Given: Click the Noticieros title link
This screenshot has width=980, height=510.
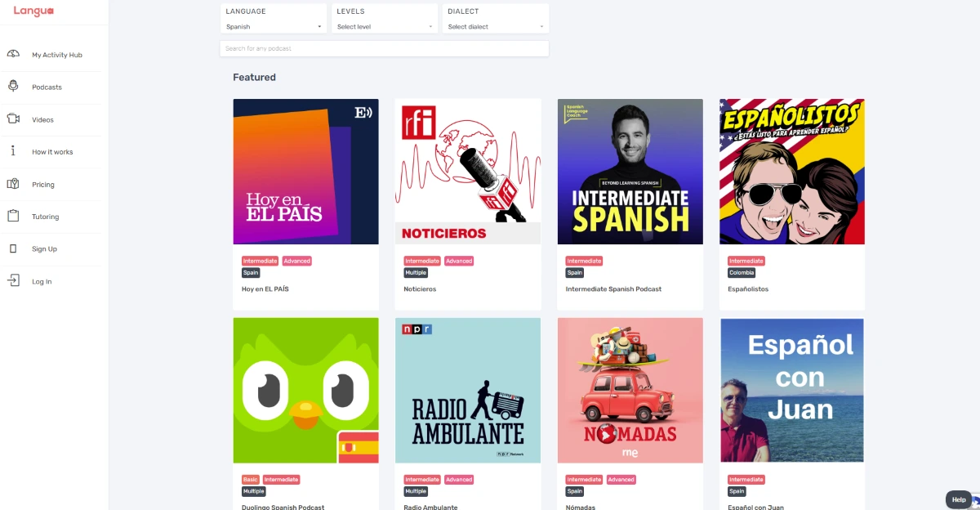Looking at the screenshot, I should click(421, 289).
